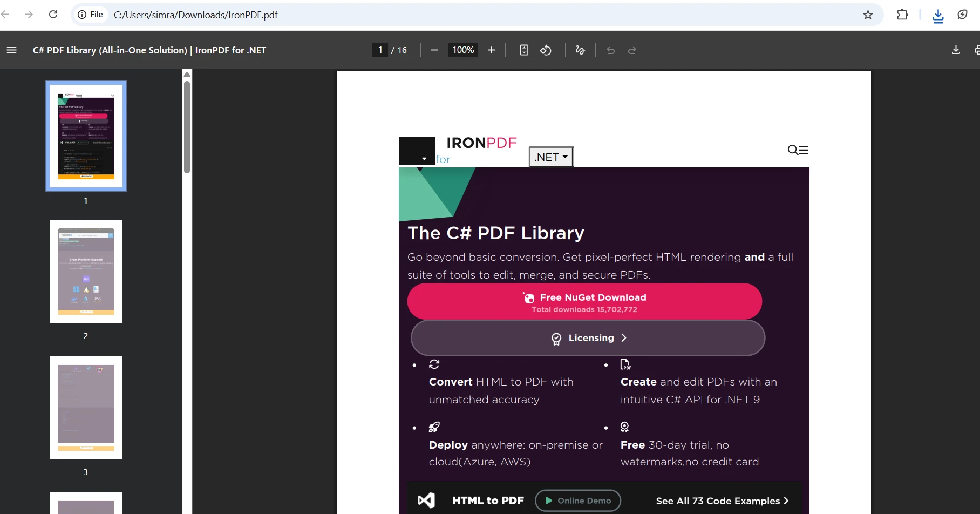Open the browser Extensions puzzle icon
Image resolution: width=980 pixels, height=514 pixels.
coord(902,15)
